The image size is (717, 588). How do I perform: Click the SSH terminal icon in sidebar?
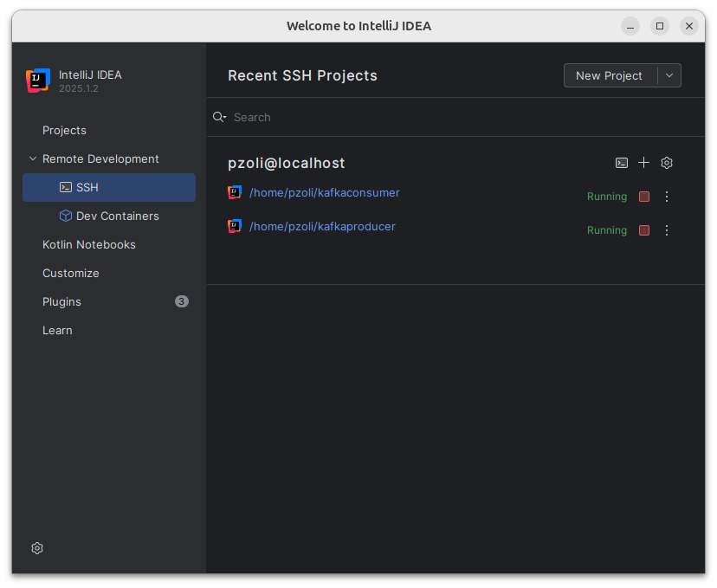point(66,187)
